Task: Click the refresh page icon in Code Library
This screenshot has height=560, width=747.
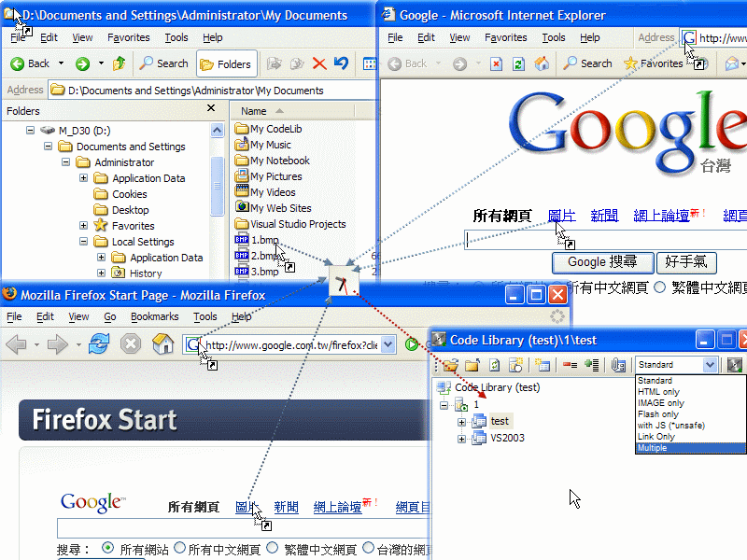Action: (495, 365)
